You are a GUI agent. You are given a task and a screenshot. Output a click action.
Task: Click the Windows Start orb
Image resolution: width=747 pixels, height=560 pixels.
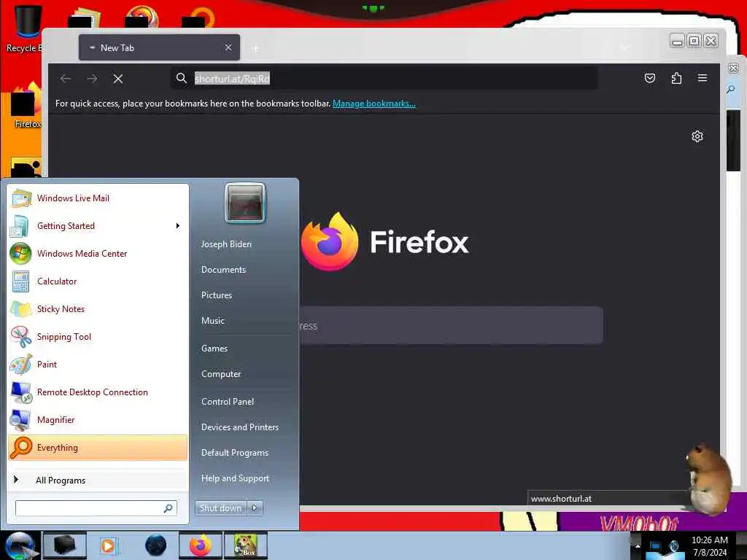[20, 545]
